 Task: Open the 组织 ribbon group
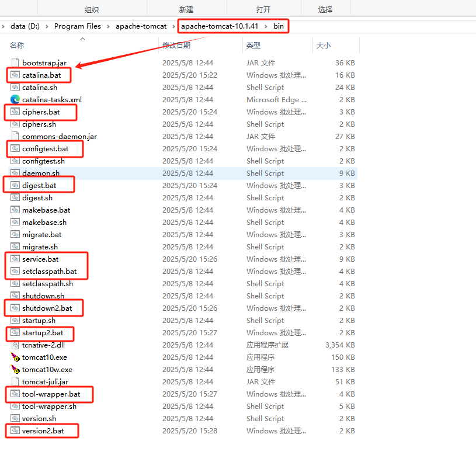[x=92, y=10]
